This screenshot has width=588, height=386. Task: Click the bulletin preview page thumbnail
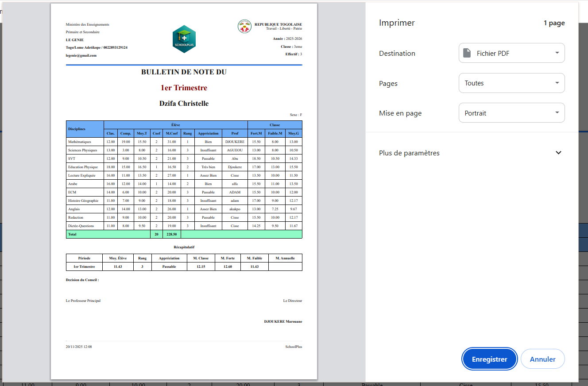(184, 190)
